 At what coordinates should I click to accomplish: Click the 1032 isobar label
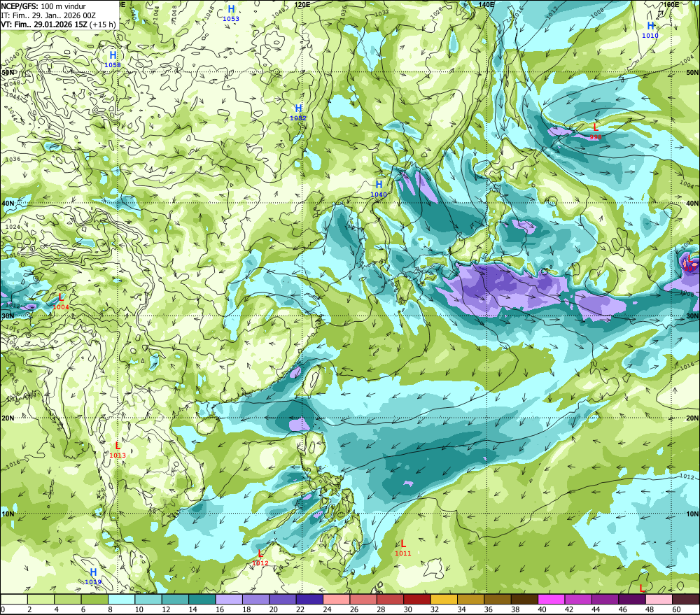pos(381,13)
